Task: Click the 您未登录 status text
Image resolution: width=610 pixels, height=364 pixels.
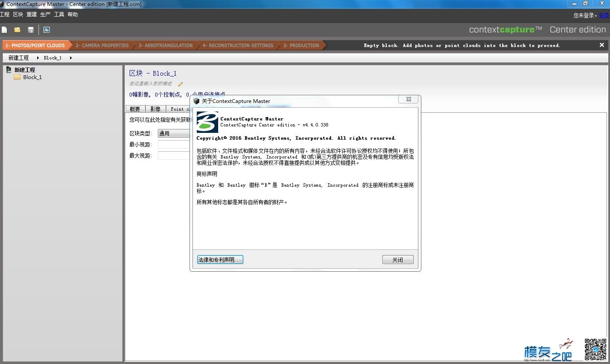Action: (x=585, y=15)
